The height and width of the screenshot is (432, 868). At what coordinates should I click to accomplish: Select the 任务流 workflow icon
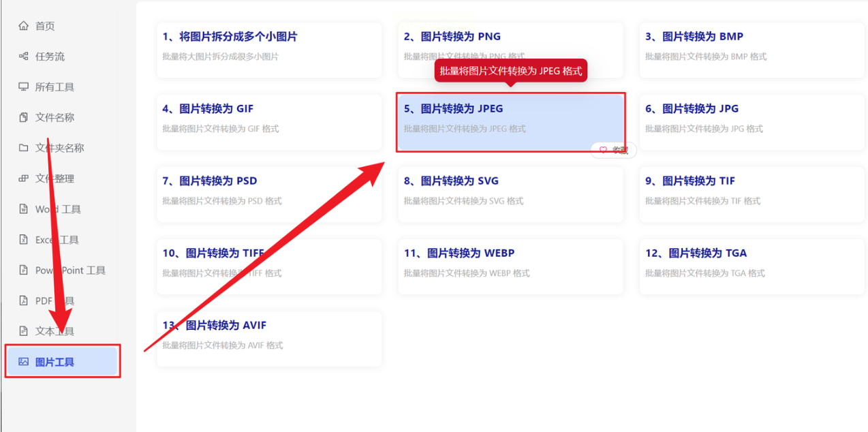pos(24,57)
